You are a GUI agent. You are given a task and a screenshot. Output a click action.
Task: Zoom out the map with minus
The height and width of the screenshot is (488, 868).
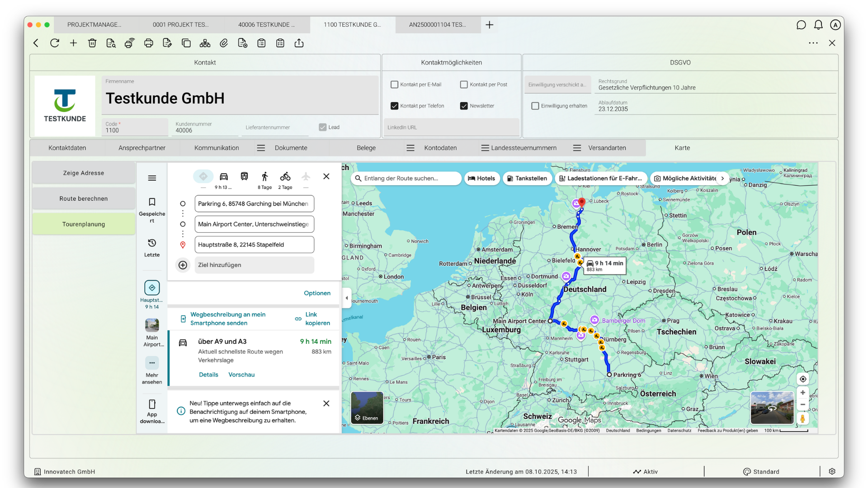(x=803, y=405)
